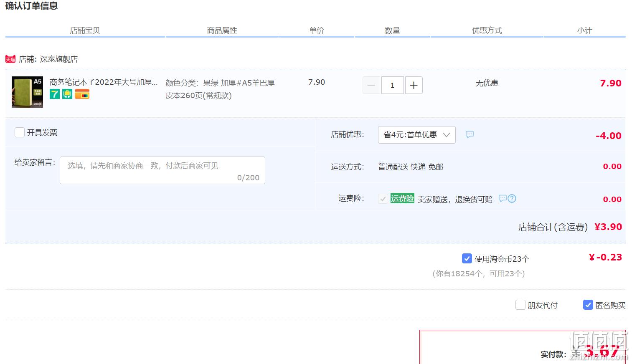Click the 商品属性 column header
632x364 pixels.
tap(222, 30)
